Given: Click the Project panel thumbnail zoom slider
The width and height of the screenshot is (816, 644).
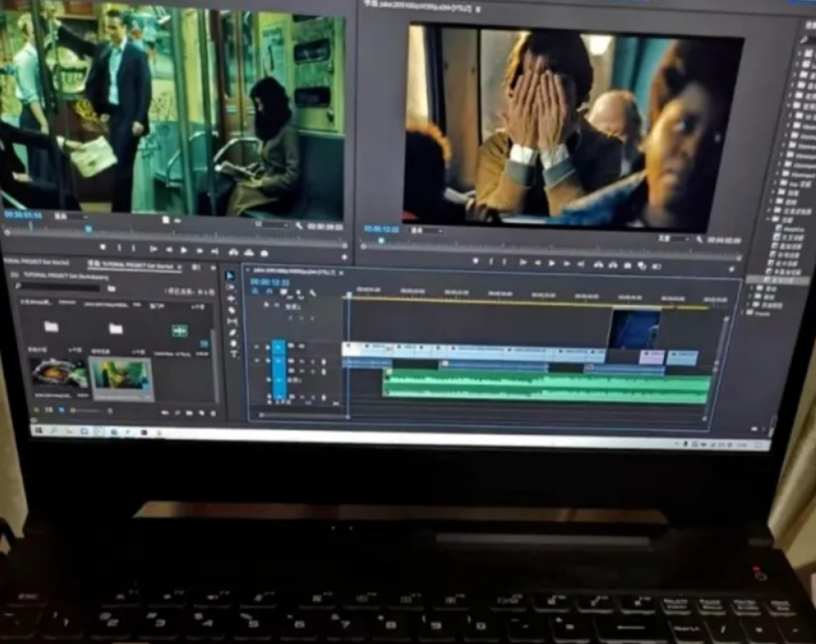Looking at the screenshot, I should click(x=86, y=411).
